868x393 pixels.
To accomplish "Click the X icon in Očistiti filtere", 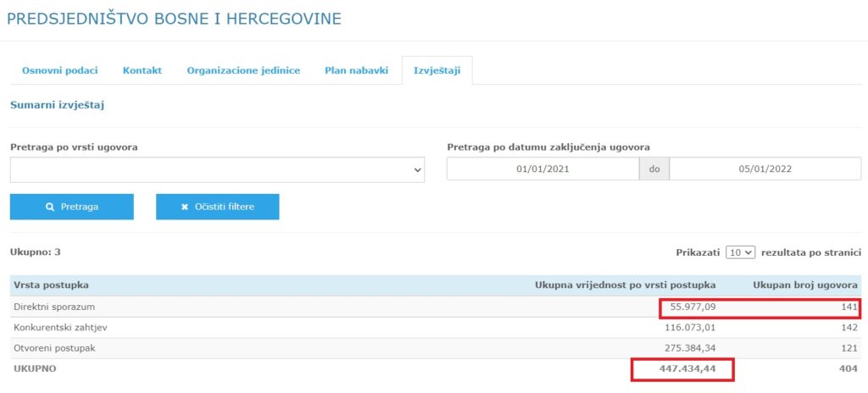I will 185,207.
